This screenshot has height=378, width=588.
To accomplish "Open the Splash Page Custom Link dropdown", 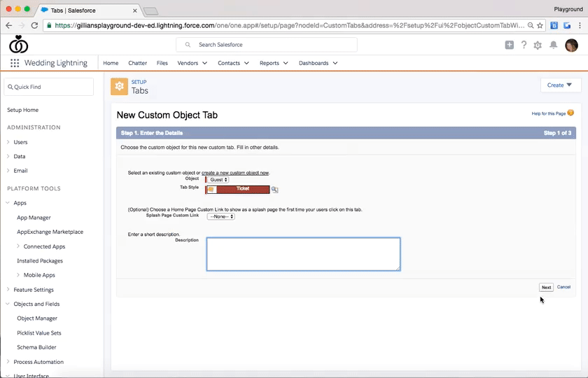I will pos(221,216).
